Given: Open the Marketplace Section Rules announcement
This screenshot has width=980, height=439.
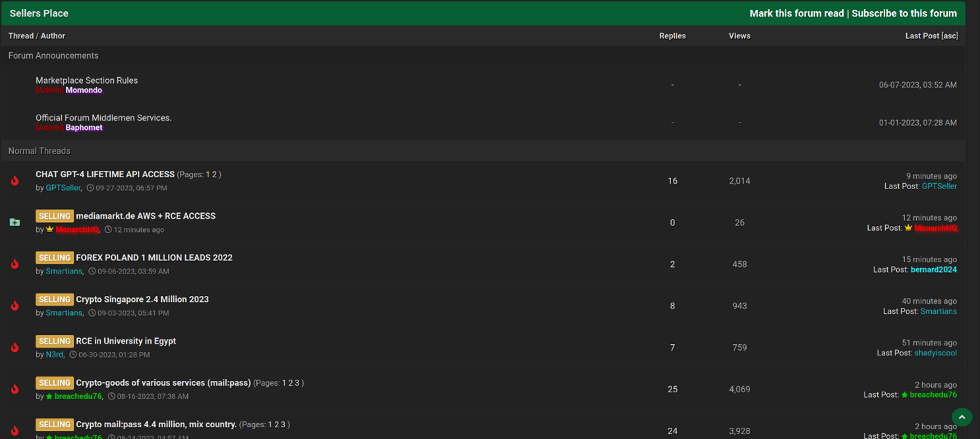Looking at the screenshot, I should coord(86,80).
